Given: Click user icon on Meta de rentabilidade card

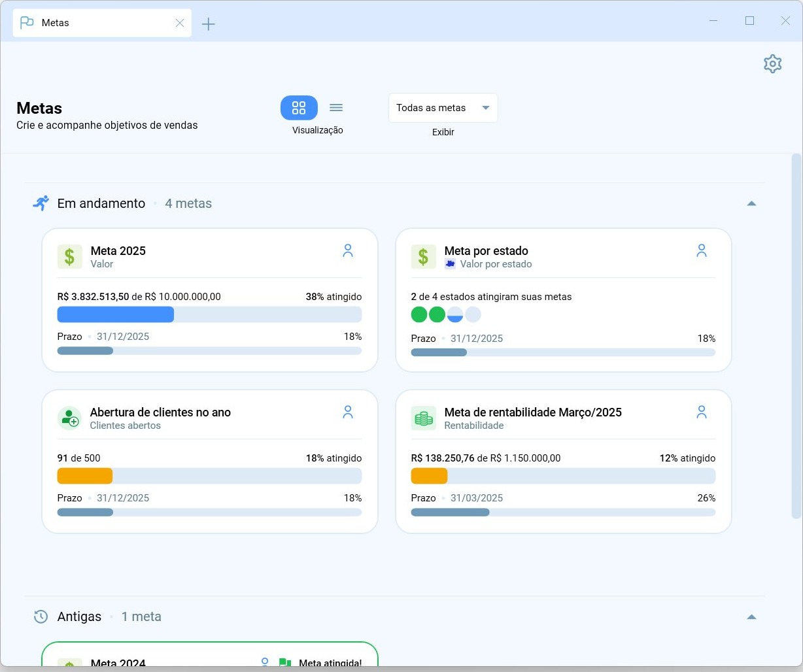Looking at the screenshot, I should click(702, 412).
